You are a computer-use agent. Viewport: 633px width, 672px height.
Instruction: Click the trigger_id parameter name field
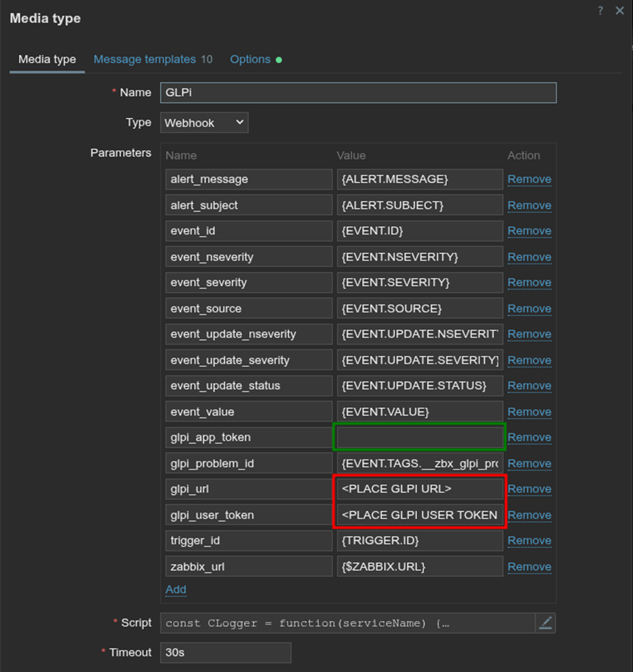(x=249, y=540)
